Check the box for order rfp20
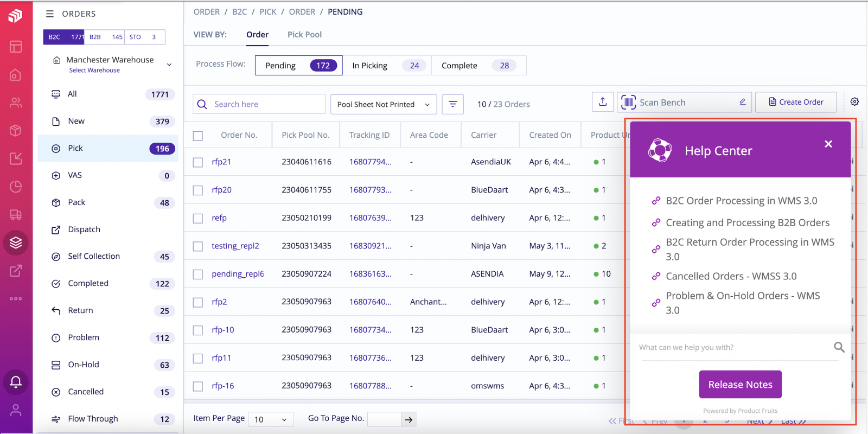The width and height of the screenshot is (868, 434). (x=198, y=190)
